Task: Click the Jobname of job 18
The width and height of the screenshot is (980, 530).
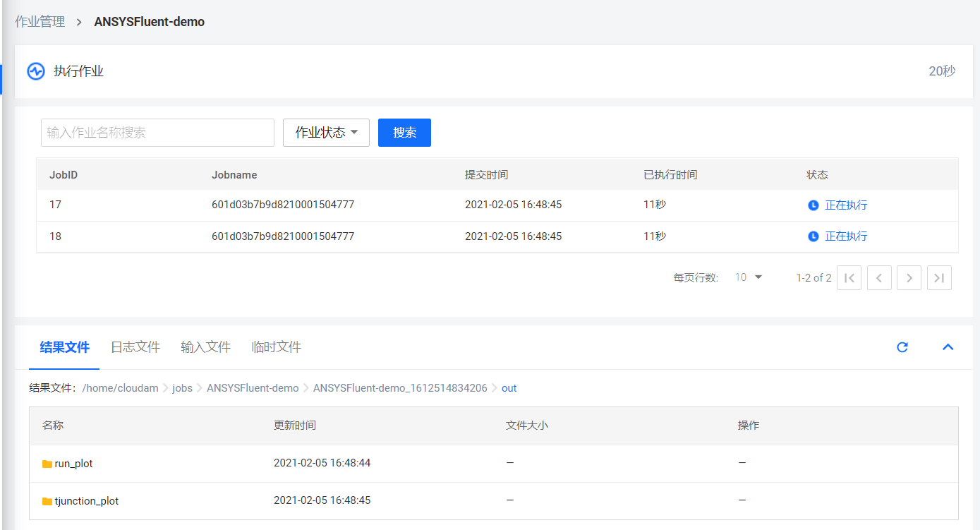Action: click(x=283, y=236)
